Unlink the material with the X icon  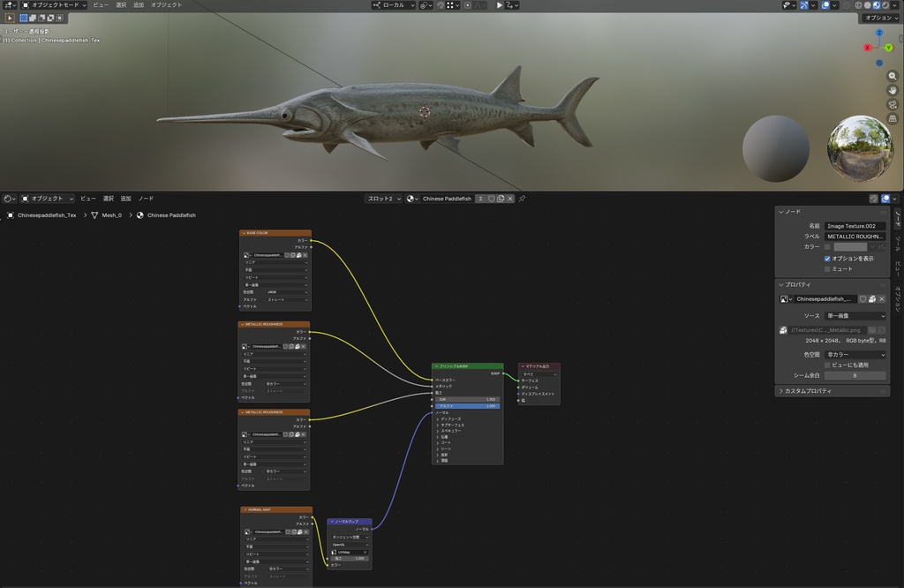pyautogui.click(x=510, y=199)
